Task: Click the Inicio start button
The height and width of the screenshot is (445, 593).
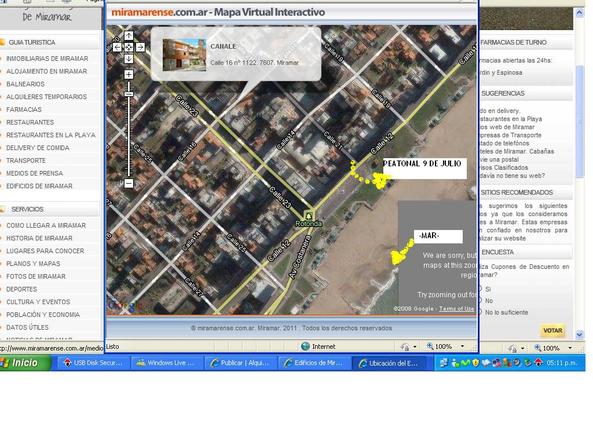Action: [25, 363]
